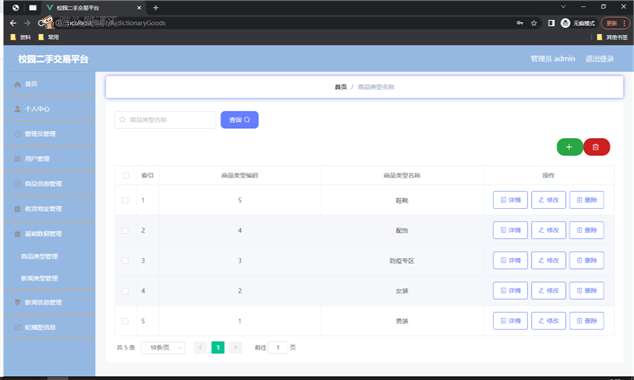Toggle the select-all checkbox in table header
634x380 pixels.
click(126, 175)
